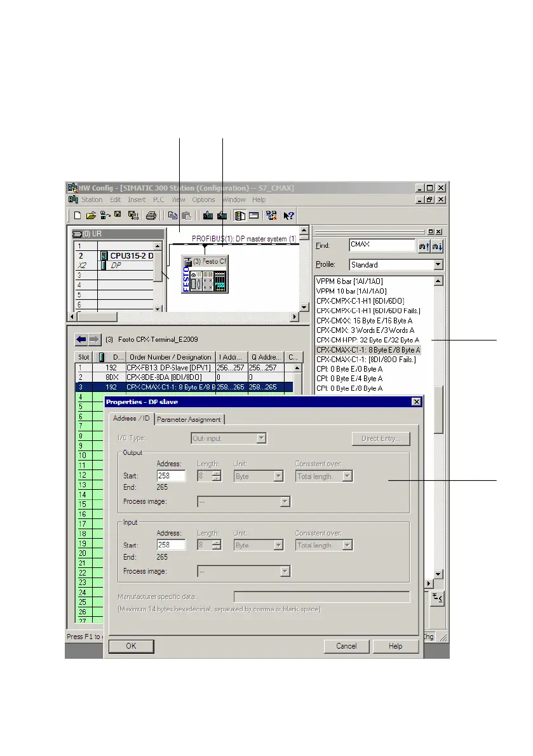This screenshot has height=756, width=533.
Task: Click the Copy toolbar icon
Action: click(x=173, y=215)
